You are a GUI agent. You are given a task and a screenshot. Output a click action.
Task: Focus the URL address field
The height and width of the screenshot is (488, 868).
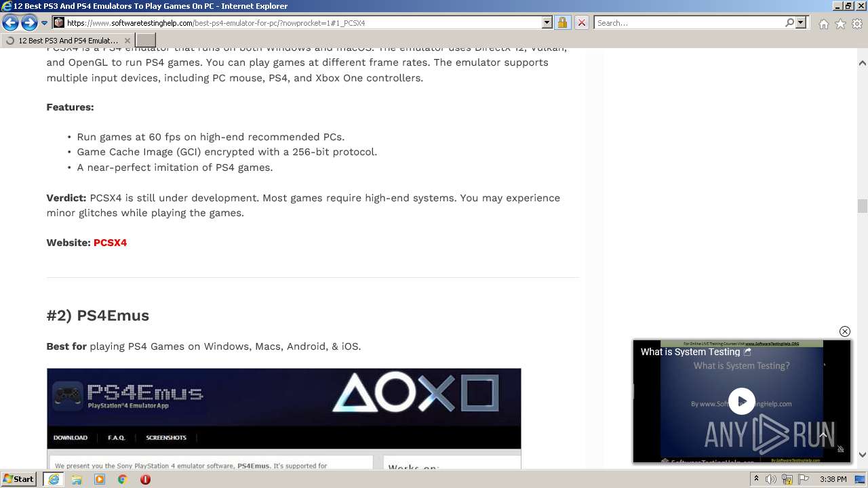pyautogui.click(x=303, y=22)
